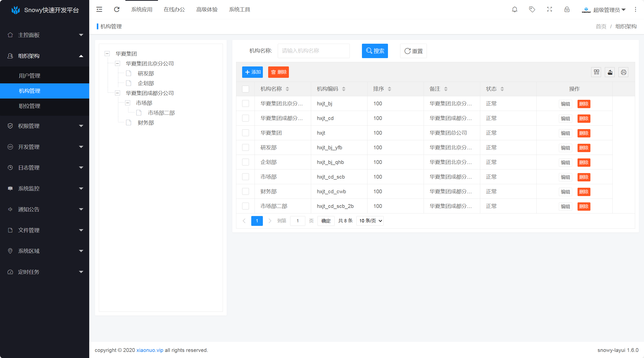The width and height of the screenshot is (644, 358).
Task: Click the refresh page icon
Action: 117,10
